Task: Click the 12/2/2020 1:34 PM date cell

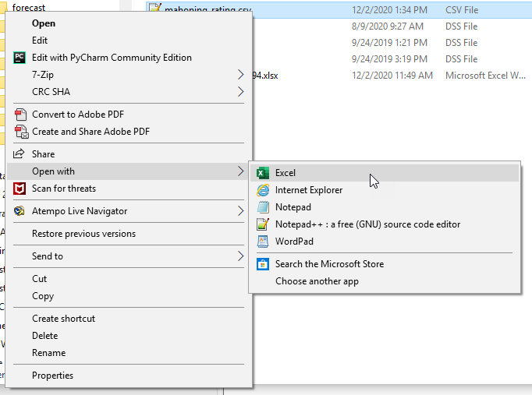Action: [x=389, y=10]
